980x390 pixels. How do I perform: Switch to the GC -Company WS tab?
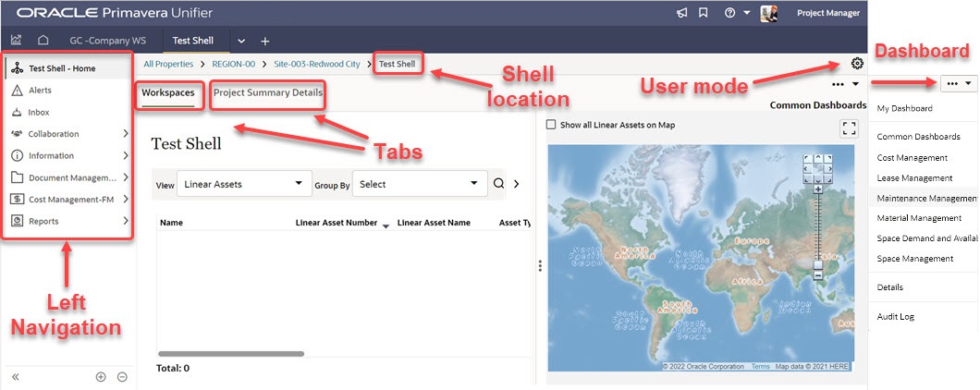(x=108, y=41)
